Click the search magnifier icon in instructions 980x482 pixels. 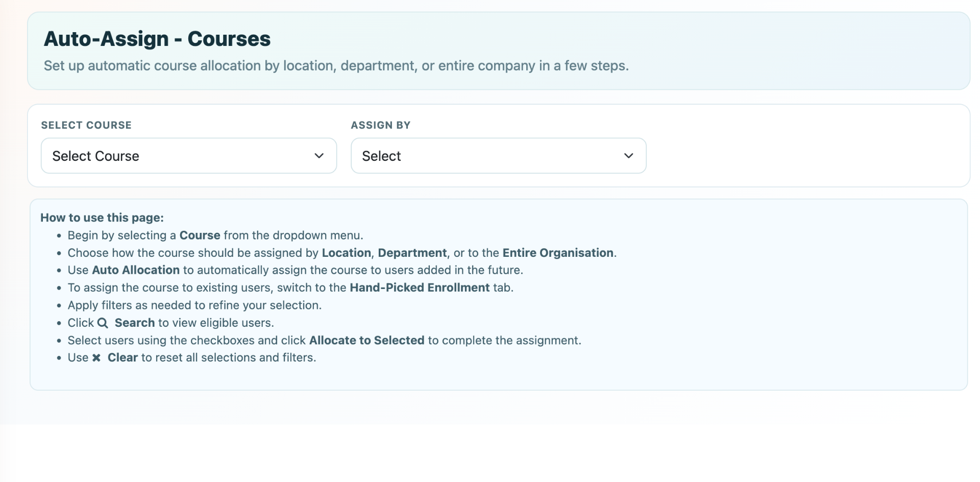coord(103,323)
